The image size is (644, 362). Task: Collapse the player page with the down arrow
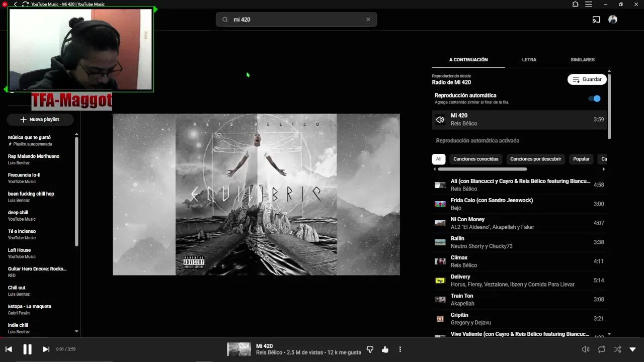tap(632, 349)
